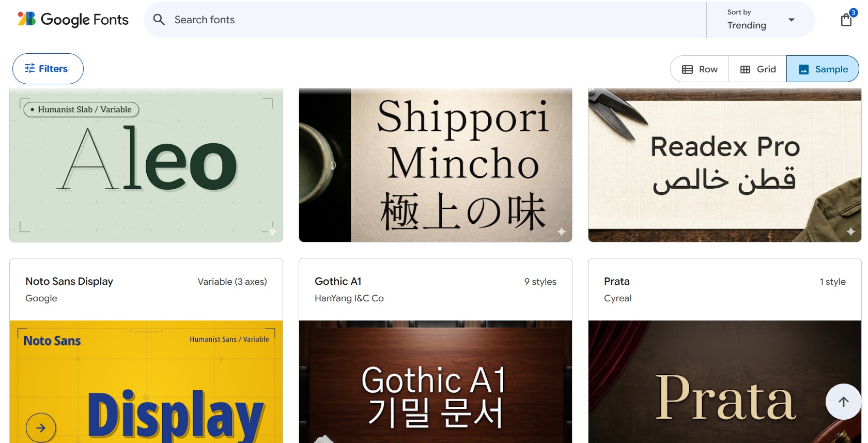Click the sparkle icon on Aleo card
The image size is (868, 443).
[x=272, y=232]
